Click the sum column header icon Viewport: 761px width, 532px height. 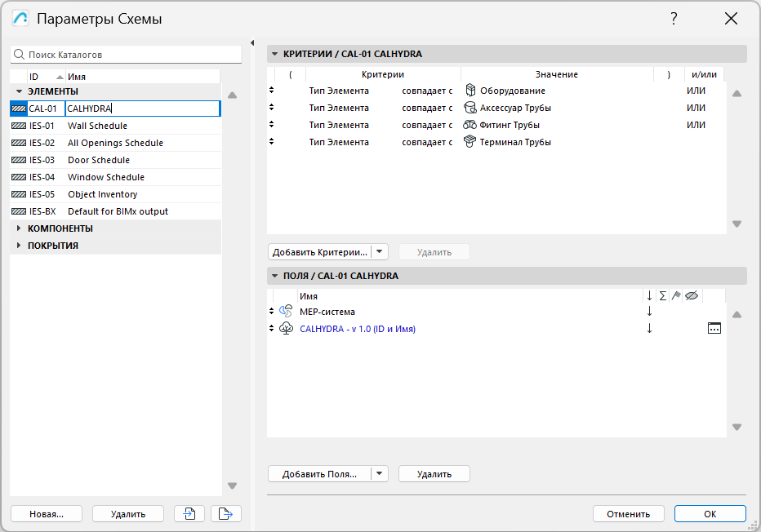663,296
